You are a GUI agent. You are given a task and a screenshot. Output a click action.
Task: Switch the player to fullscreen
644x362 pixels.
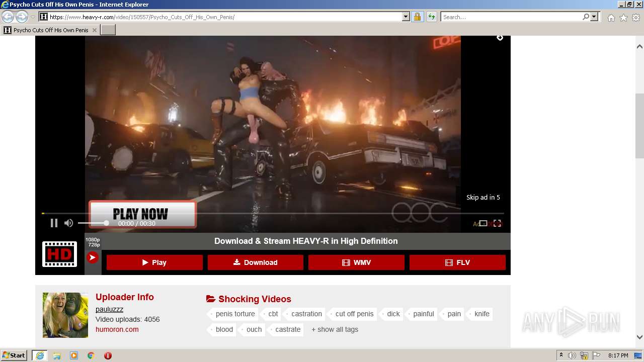click(497, 223)
